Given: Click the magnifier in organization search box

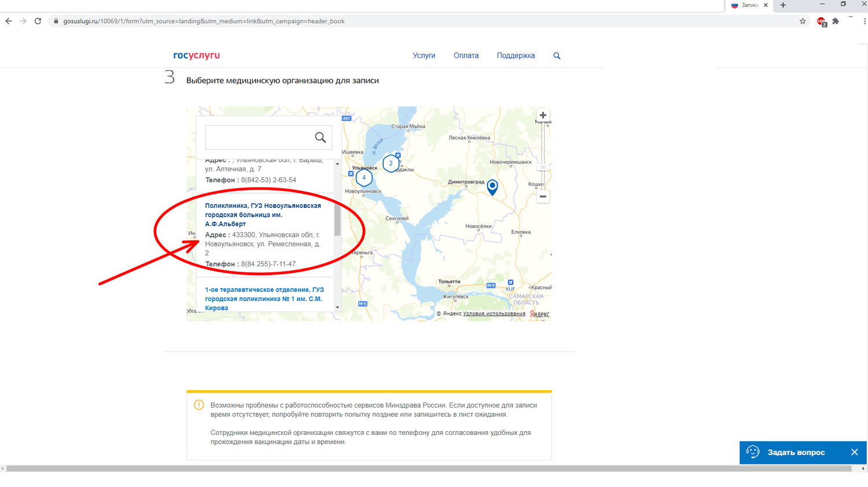Looking at the screenshot, I should click(x=320, y=137).
